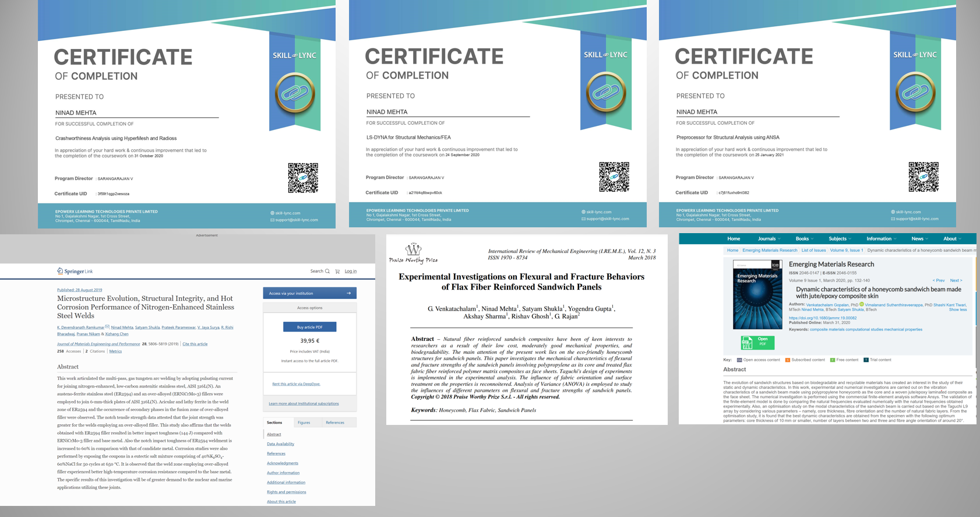Image resolution: width=980 pixels, height=517 pixels.
Task: Collapse authors with Show less
Action: 957,310
